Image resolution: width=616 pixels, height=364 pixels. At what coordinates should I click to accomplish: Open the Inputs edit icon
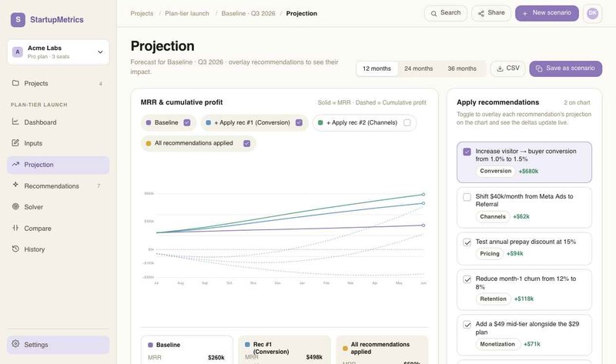pos(15,143)
